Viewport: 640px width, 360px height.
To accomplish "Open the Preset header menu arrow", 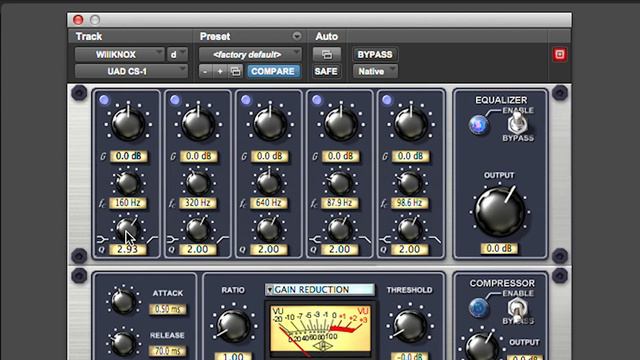I will pos(297,36).
